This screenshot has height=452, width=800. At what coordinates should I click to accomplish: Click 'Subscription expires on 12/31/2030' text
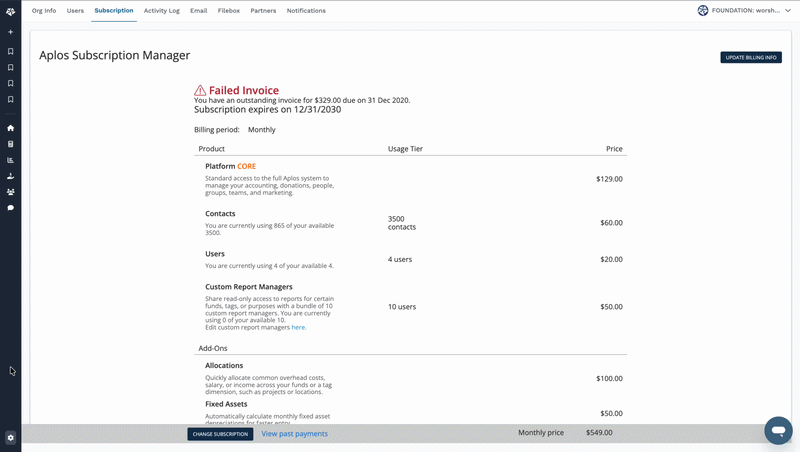point(267,110)
